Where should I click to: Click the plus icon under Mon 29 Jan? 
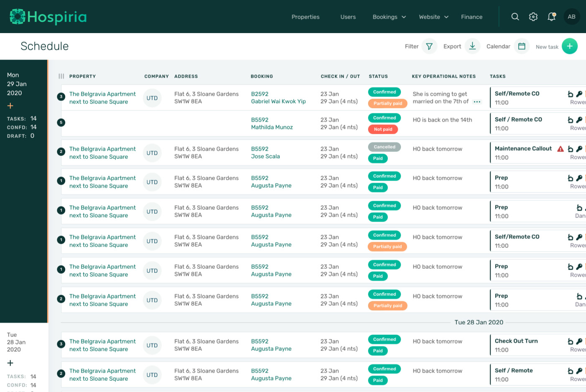10,106
